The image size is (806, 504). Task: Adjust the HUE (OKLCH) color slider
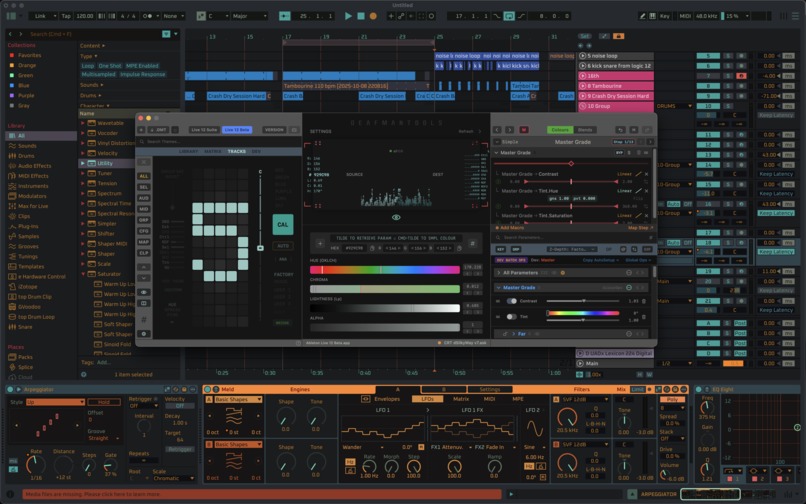pyautogui.click(x=384, y=269)
